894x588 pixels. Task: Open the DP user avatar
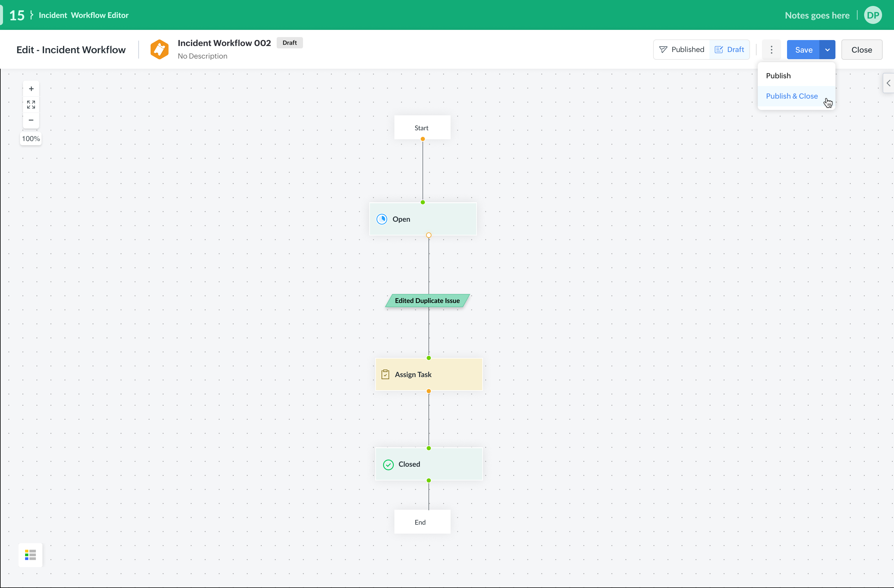point(873,15)
